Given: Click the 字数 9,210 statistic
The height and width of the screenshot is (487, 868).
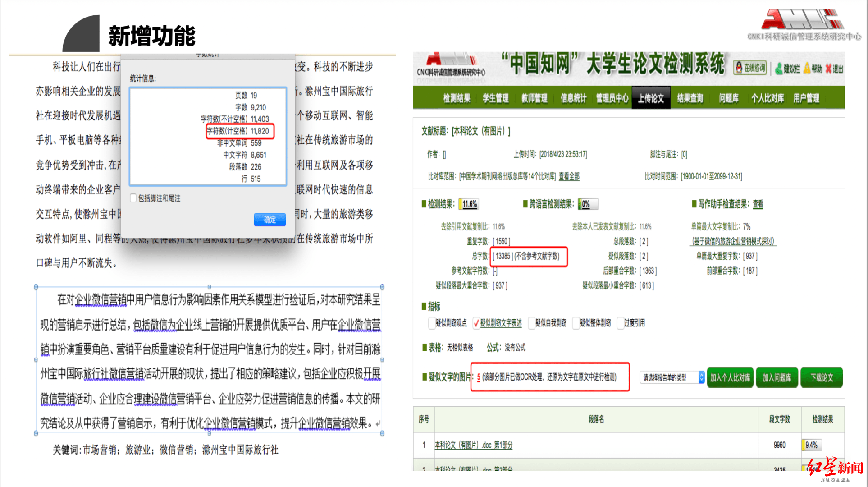Looking at the screenshot, I should tap(251, 107).
